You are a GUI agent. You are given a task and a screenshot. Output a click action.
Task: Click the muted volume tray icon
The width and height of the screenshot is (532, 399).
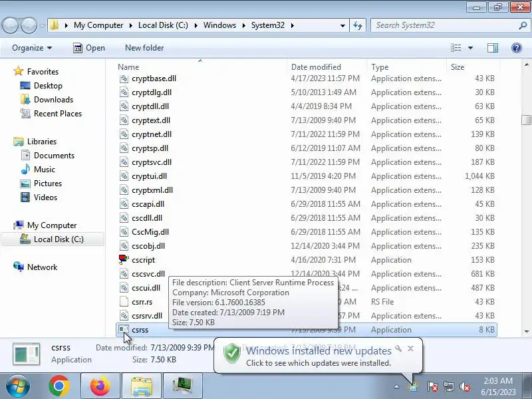click(465, 386)
